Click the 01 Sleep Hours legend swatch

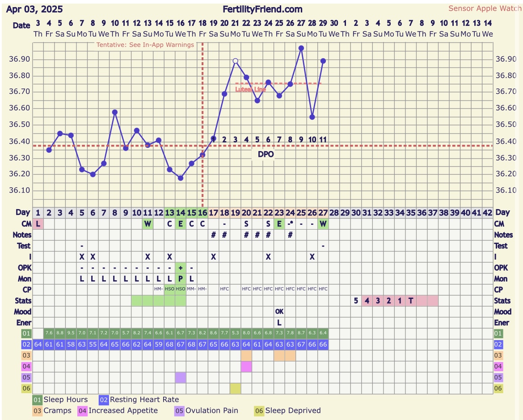38,400
